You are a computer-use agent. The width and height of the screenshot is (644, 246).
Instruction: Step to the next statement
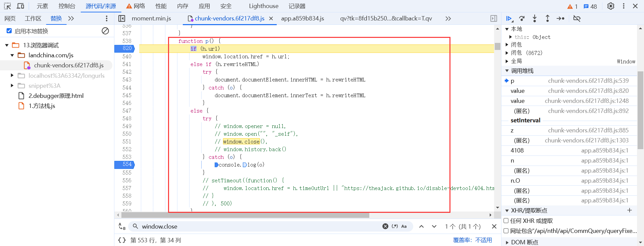tap(560, 18)
